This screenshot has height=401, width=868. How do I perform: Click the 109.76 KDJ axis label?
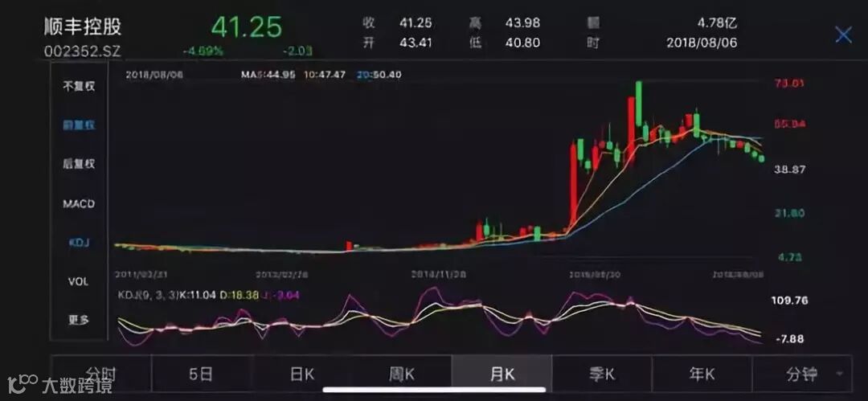point(789,301)
